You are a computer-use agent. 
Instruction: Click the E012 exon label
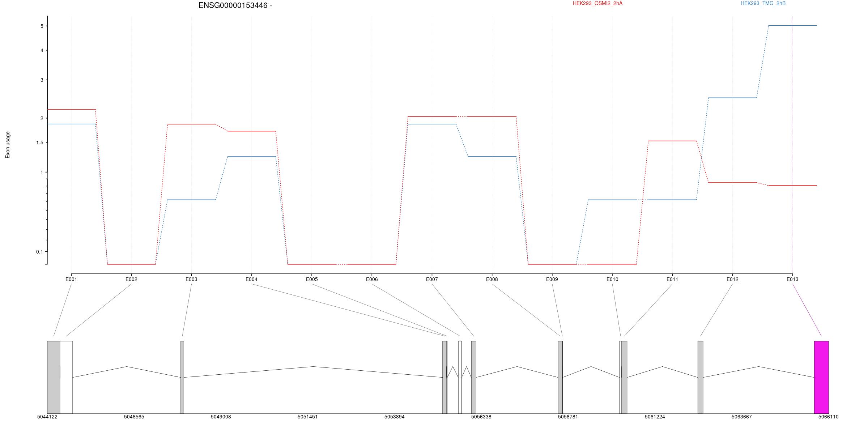tap(732, 279)
